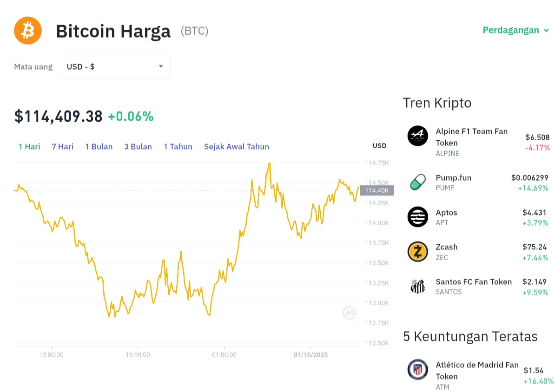The image size is (555, 392).
Task: Open the Perdagangan dropdown menu
Action: (516, 30)
